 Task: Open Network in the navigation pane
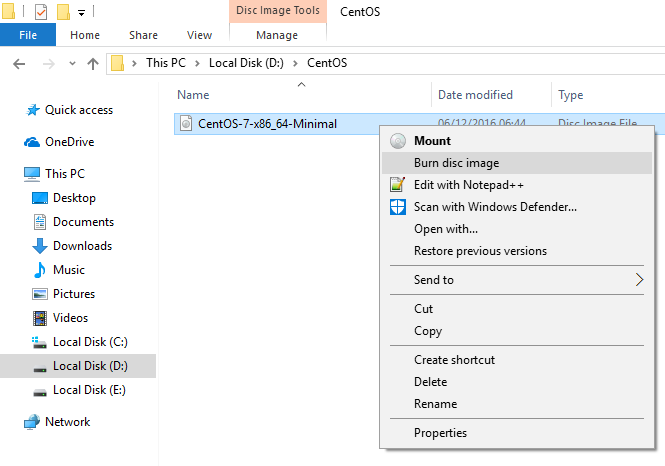click(x=67, y=422)
